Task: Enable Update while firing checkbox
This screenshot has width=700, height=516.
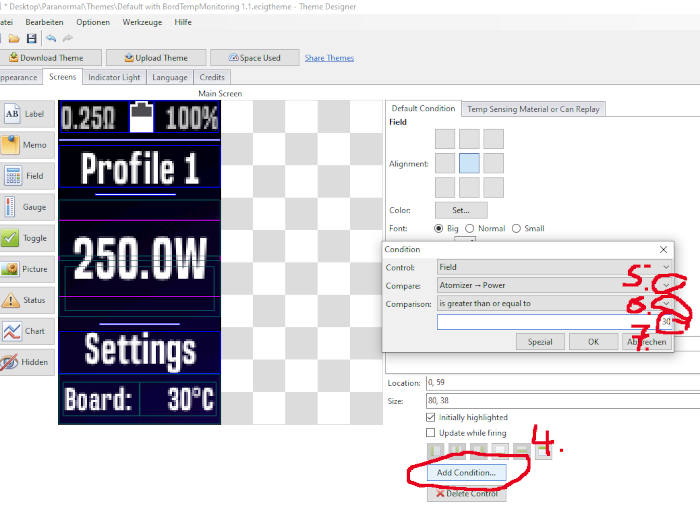Action: (431, 432)
